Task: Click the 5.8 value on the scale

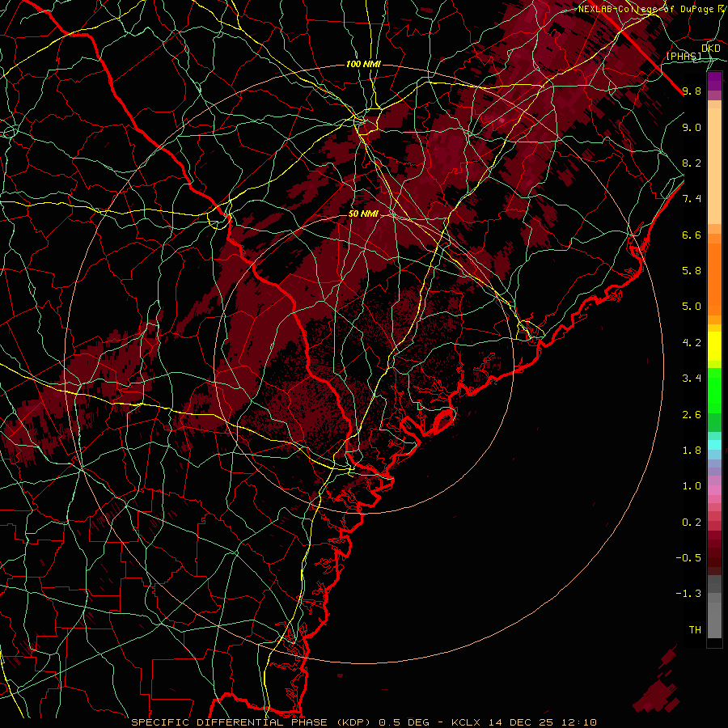Action: click(x=692, y=271)
